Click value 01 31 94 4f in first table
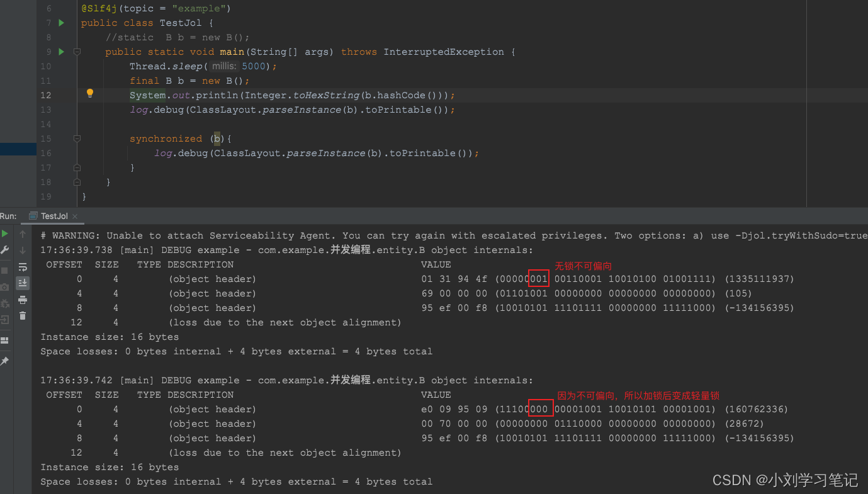This screenshot has height=494, width=868. click(454, 279)
